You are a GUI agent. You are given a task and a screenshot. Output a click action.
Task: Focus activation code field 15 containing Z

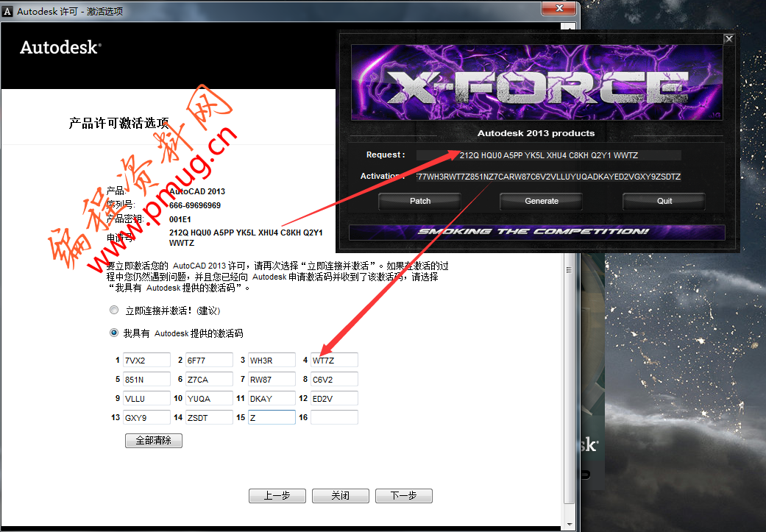272,417
